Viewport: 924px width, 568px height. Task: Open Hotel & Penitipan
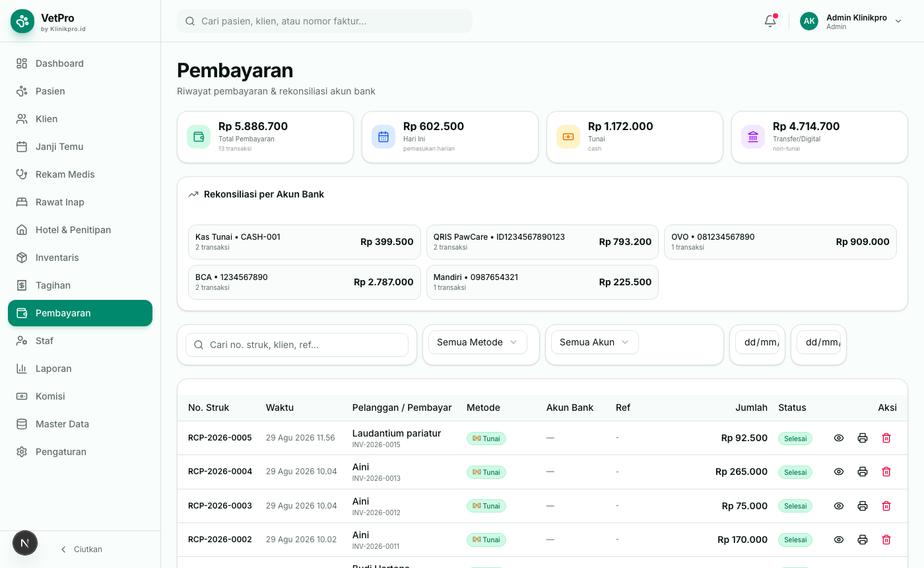pos(80,230)
